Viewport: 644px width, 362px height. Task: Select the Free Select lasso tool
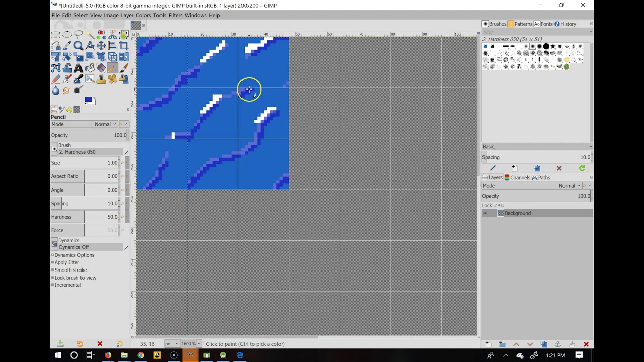(78, 35)
